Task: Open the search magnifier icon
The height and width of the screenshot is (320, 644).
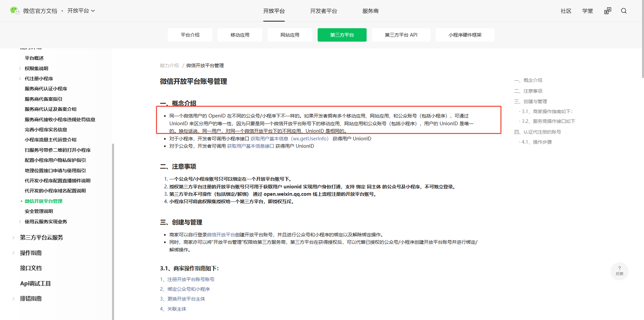Action: [x=624, y=11]
